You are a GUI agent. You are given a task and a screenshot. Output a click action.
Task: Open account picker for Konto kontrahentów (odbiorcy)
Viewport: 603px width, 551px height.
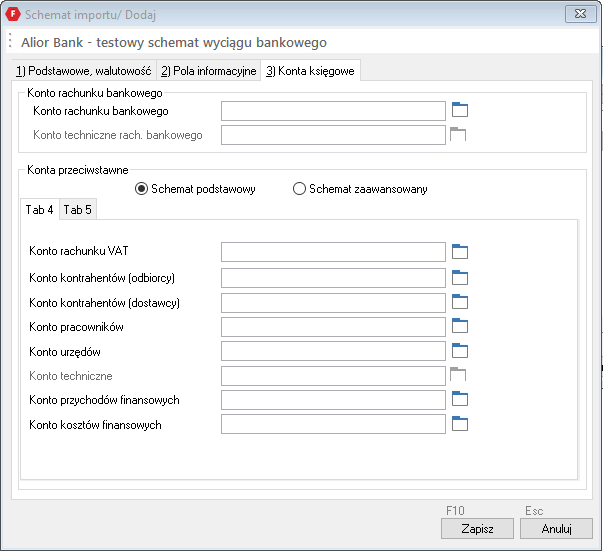(x=460, y=278)
